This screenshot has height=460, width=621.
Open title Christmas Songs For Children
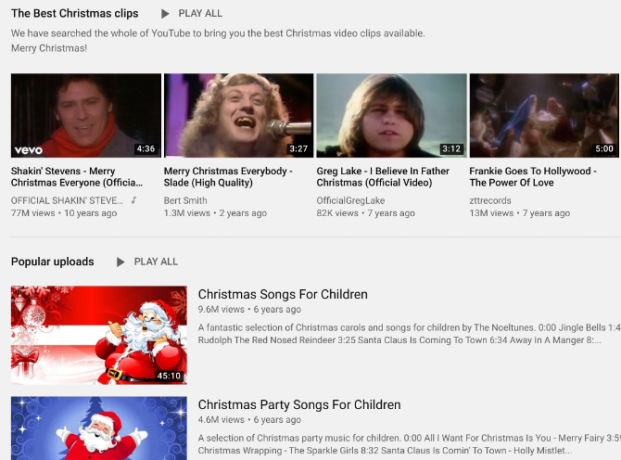point(283,294)
